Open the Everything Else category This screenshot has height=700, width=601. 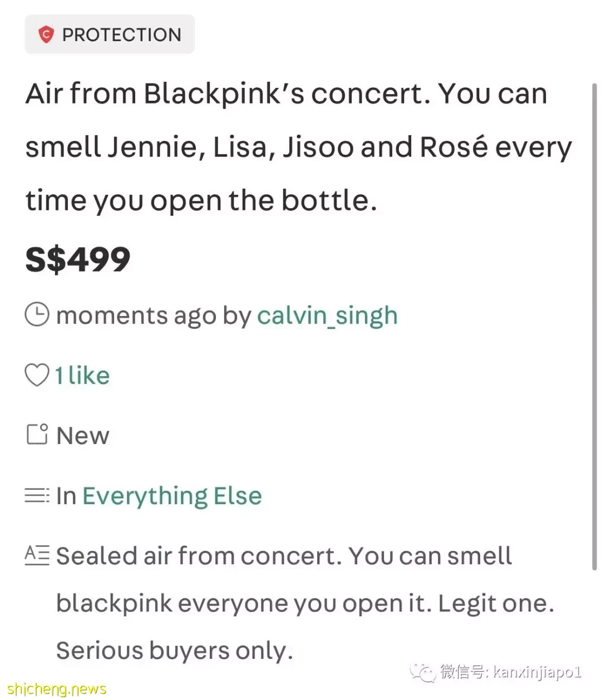click(x=172, y=496)
